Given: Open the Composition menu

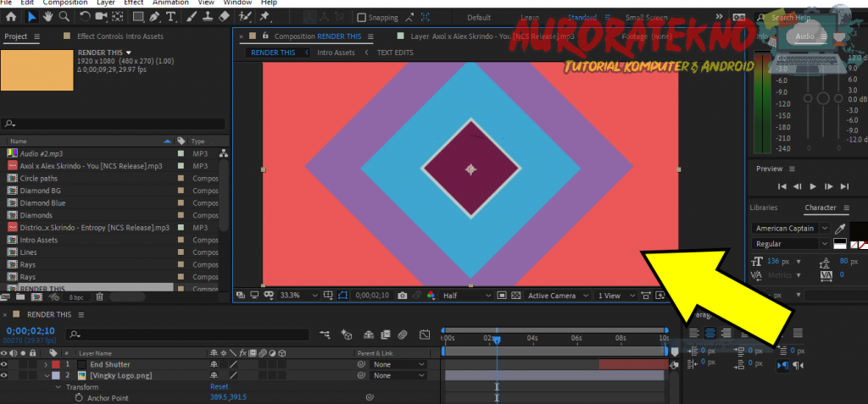Looking at the screenshot, I should [x=65, y=3].
